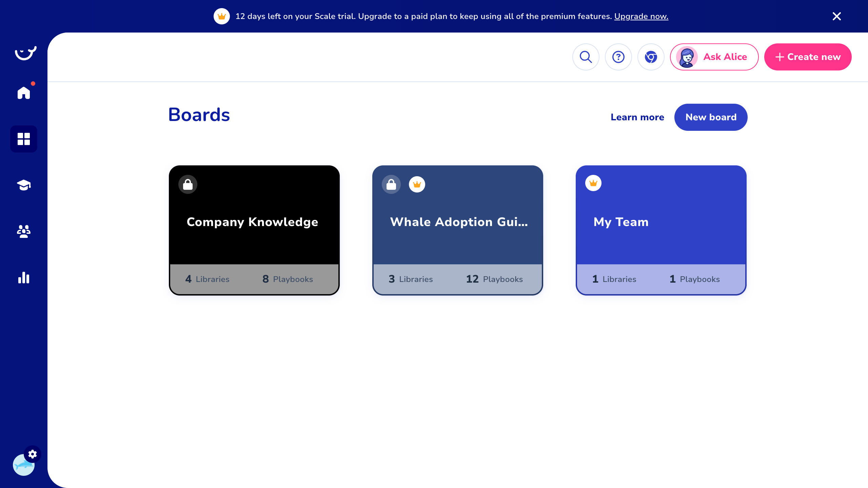Screen dimensions: 868x488
Task: Open the Users and teams icon
Action: (x=24, y=231)
